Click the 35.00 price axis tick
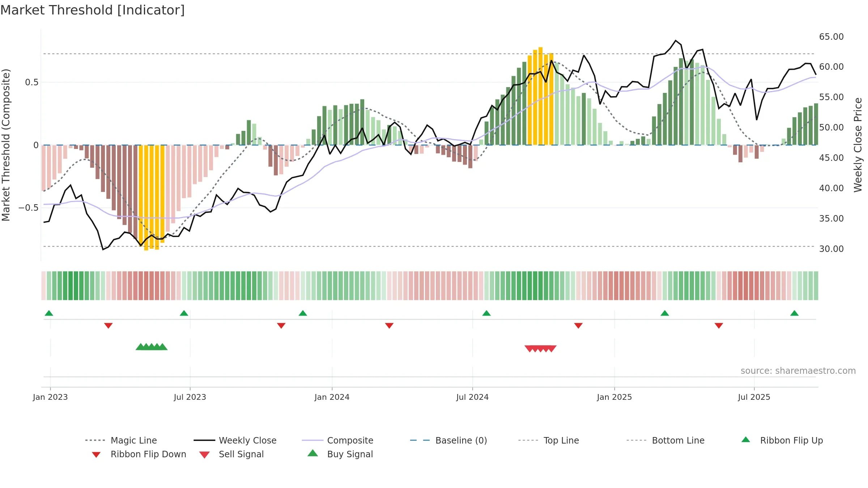This screenshot has height=488, width=868. coord(831,218)
